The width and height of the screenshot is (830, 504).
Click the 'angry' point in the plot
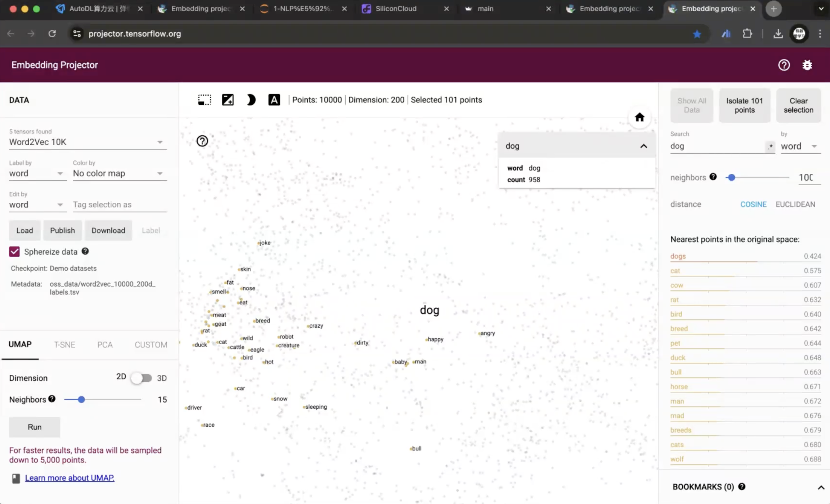[479, 333]
